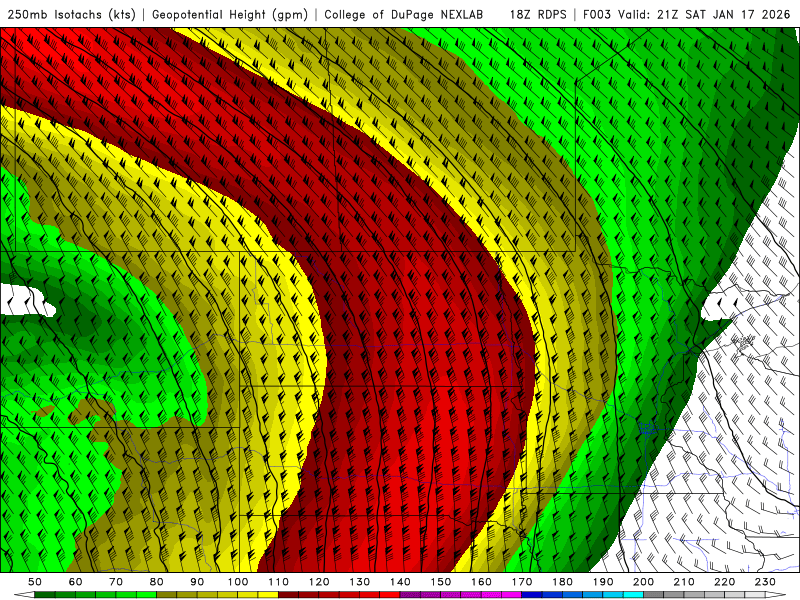
Task: Click the dark maroon swatch starting at 110
Action: pos(288,595)
